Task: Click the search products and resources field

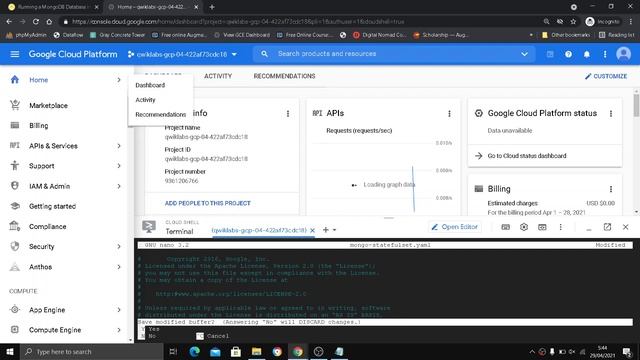Action: coord(393,54)
